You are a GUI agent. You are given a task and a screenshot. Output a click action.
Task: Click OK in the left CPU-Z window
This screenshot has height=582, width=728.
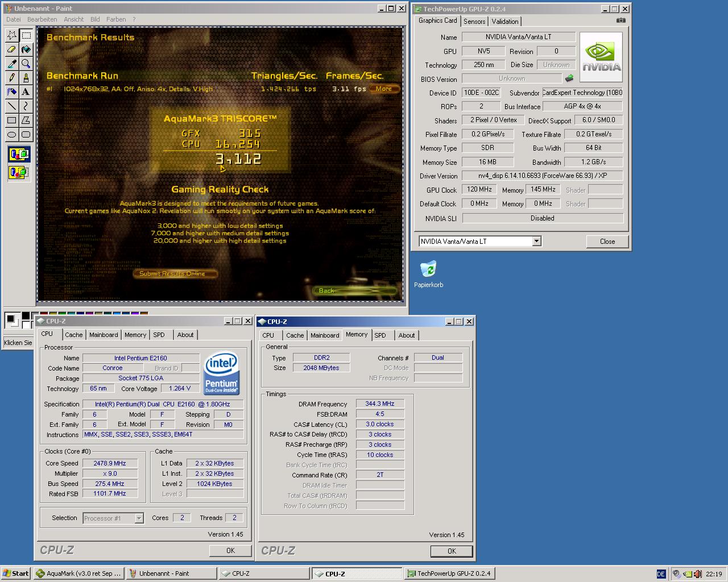pos(230,550)
